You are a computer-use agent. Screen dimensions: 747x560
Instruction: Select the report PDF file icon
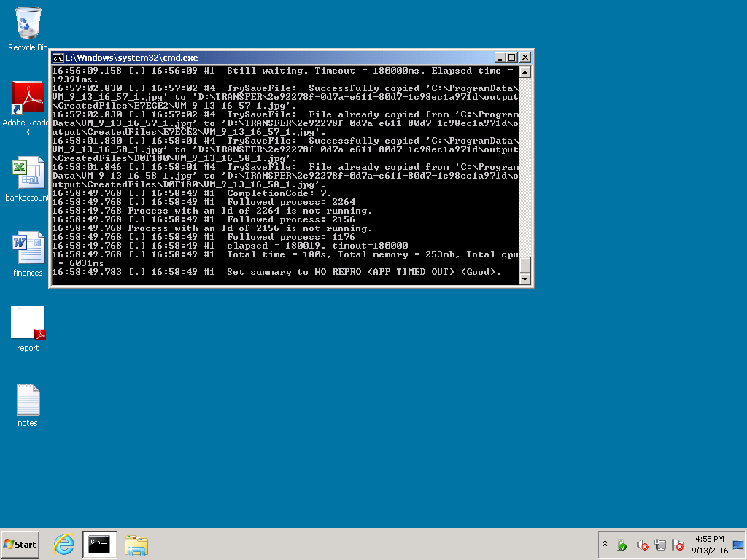click(28, 324)
